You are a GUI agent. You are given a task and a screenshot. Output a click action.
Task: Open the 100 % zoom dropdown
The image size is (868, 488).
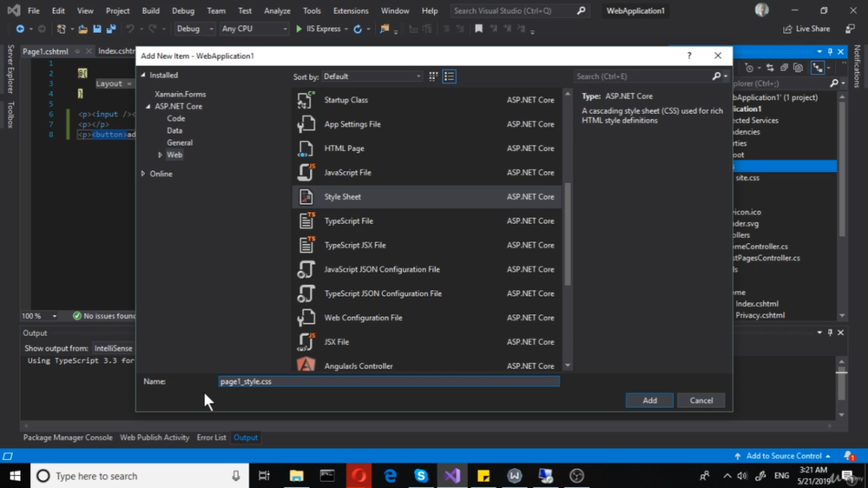[40, 316]
